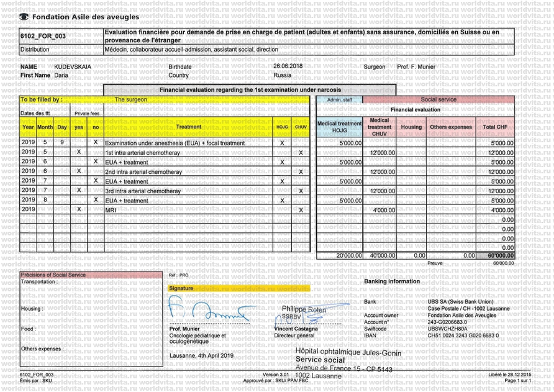Click the Banking information heading
554x392 pixels.
point(392,281)
